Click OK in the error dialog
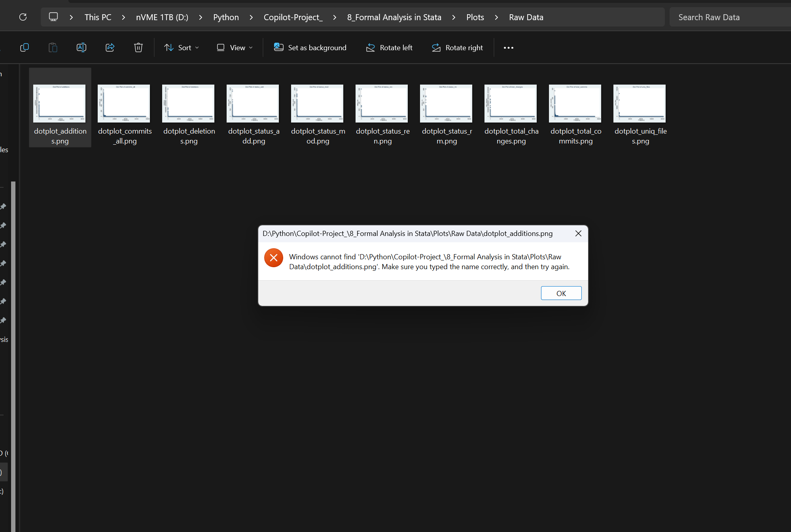 561,293
